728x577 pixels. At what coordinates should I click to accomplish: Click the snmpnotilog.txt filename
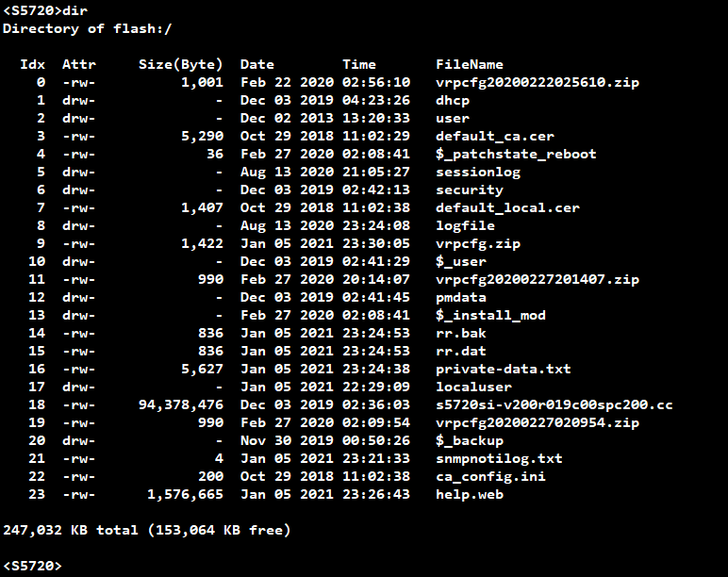pyautogui.click(x=499, y=459)
